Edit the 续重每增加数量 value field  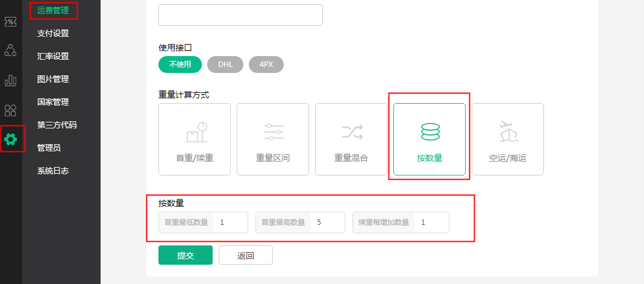coord(432,222)
